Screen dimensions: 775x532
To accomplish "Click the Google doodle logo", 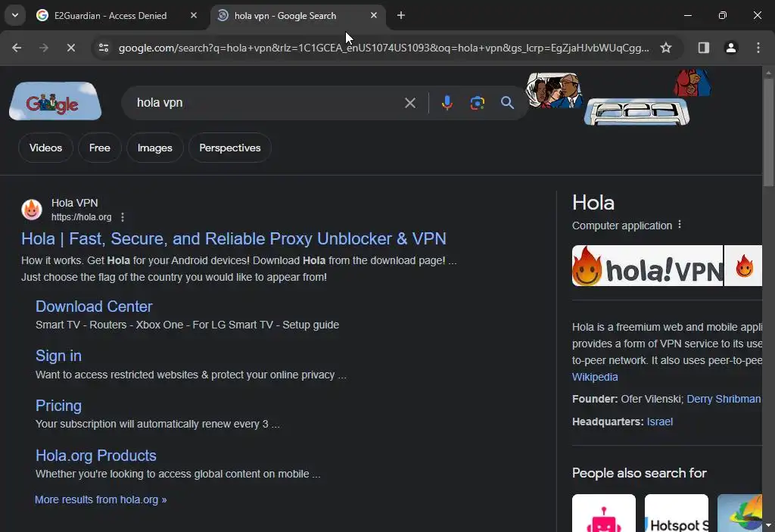I will click(x=54, y=101).
